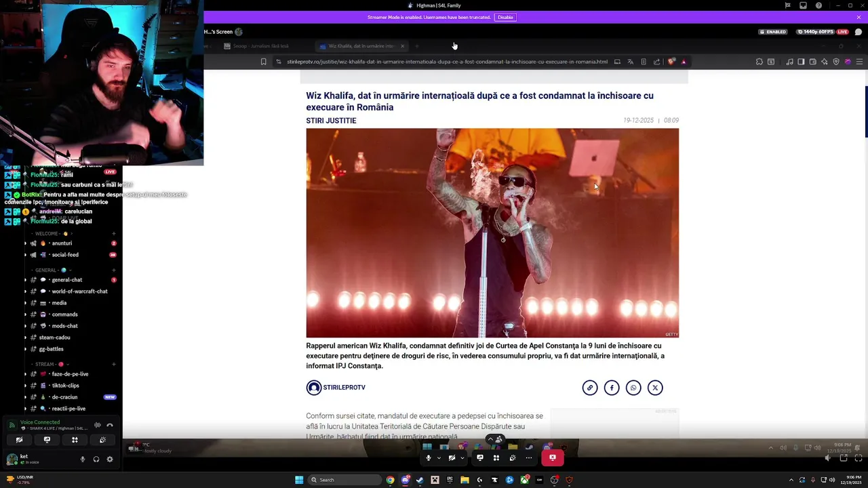Share your screen from the voice panel
The image size is (868, 488).
pos(47,440)
